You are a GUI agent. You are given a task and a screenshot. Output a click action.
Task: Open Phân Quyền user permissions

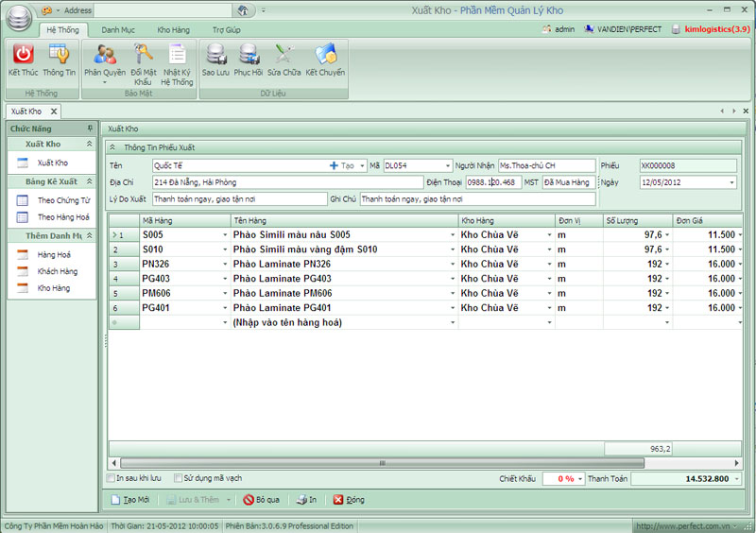pos(105,55)
